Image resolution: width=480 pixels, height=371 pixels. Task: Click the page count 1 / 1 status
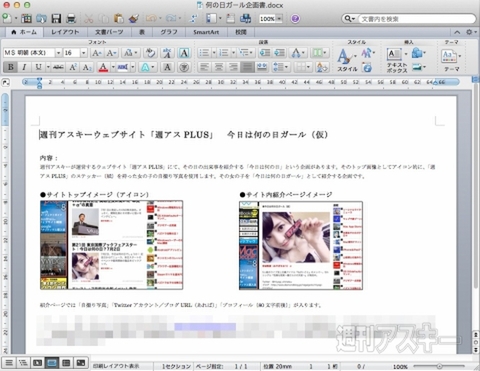[x=241, y=366]
